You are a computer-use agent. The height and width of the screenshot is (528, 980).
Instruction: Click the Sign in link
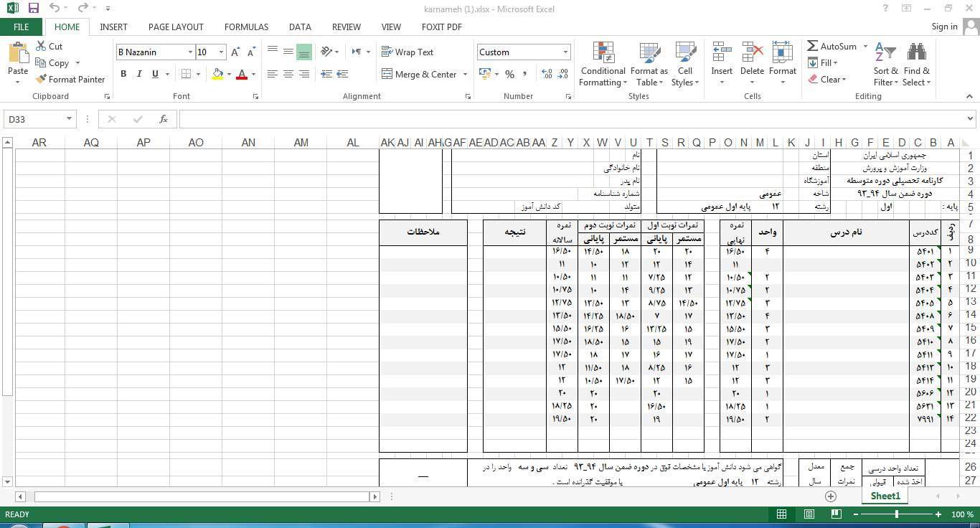click(x=944, y=27)
